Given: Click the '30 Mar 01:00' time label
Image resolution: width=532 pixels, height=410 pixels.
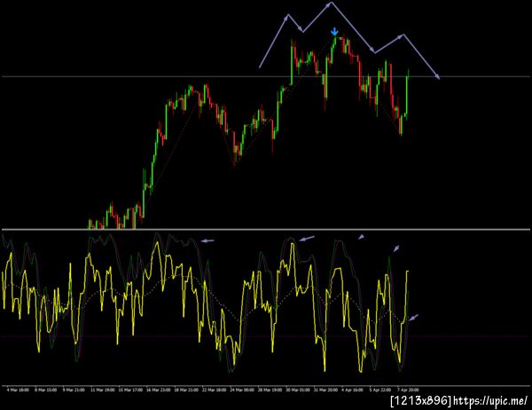Looking at the screenshot, I should coord(298,390).
